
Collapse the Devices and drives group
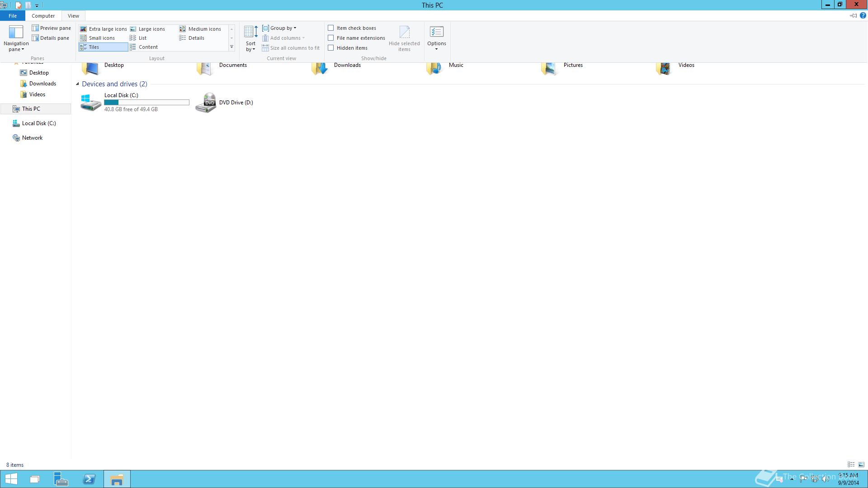coord(77,84)
